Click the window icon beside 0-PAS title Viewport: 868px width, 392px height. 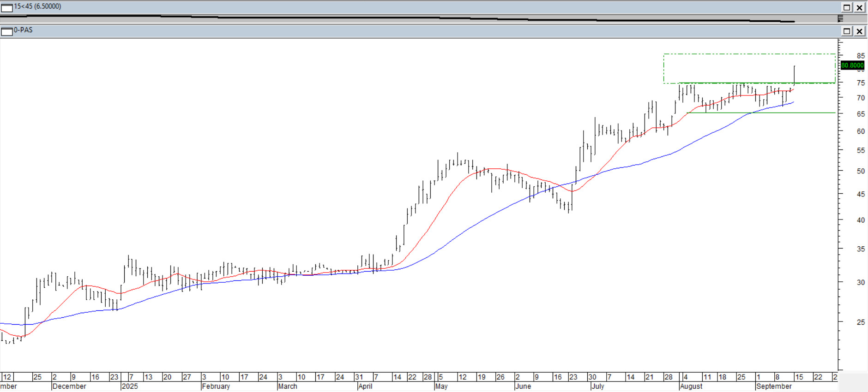(6, 31)
